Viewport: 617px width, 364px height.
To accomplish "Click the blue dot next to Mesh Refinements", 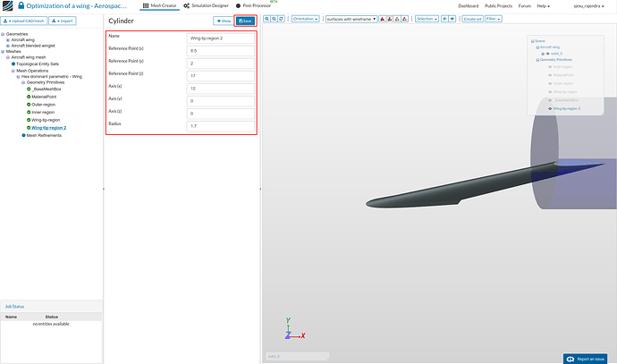I will [x=23, y=135].
